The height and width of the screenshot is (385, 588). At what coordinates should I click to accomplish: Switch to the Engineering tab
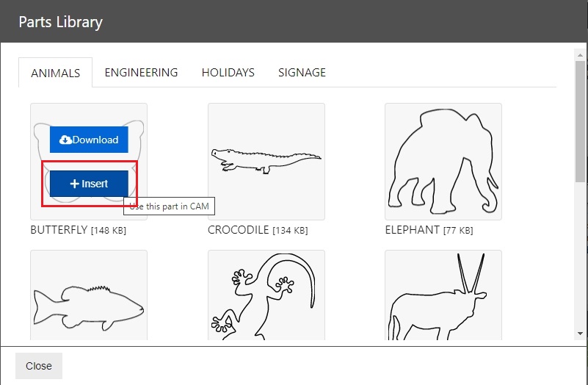(x=141, y=73)
